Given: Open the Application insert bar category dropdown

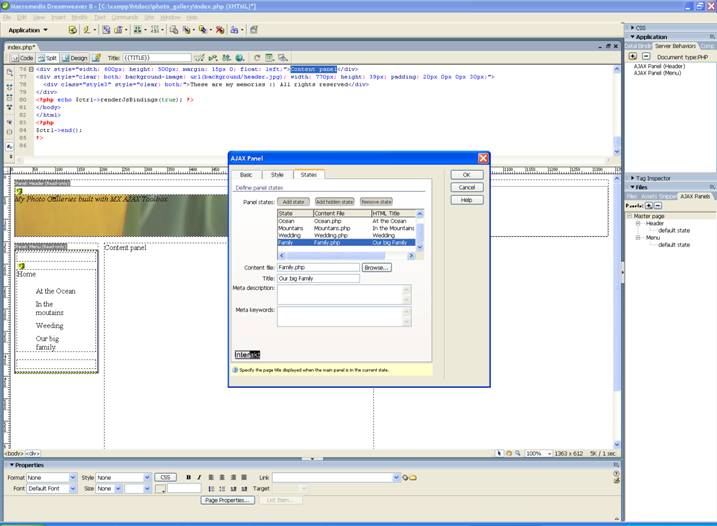Looking at the screenshot, I should click(x=28, y=30).
